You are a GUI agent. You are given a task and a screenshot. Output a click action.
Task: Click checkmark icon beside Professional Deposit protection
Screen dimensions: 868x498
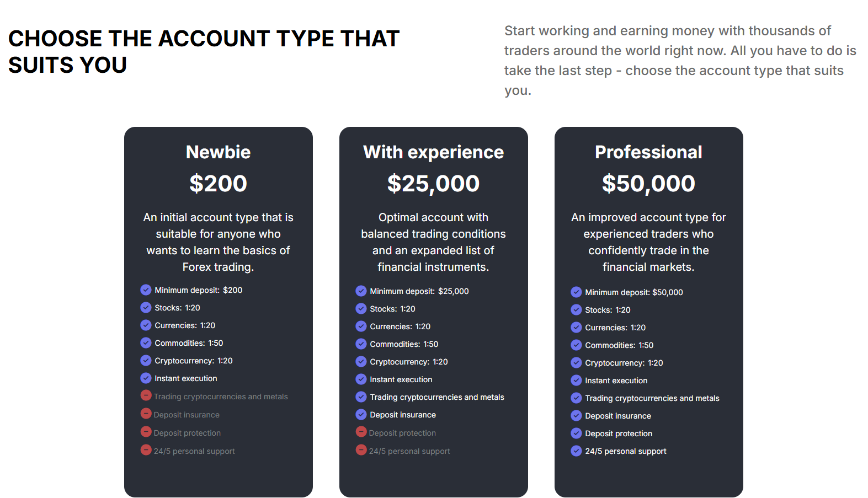click(x=576, y=433)
